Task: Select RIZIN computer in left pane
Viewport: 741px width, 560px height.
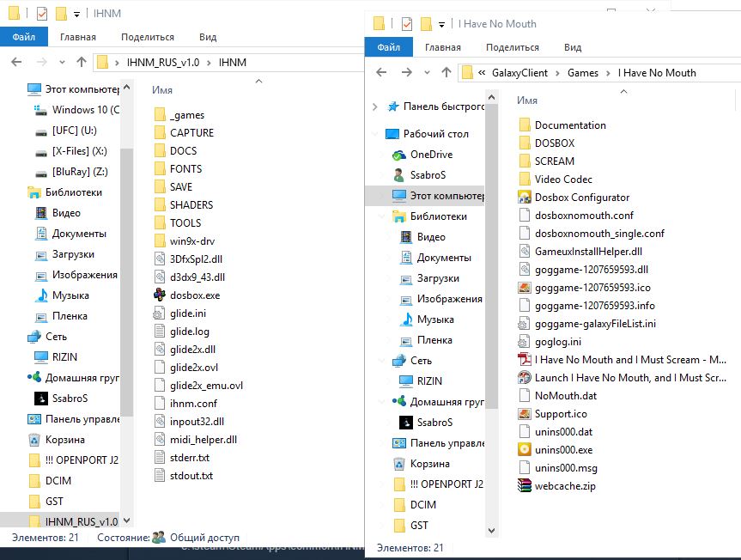Action: (x=55, y=357)
